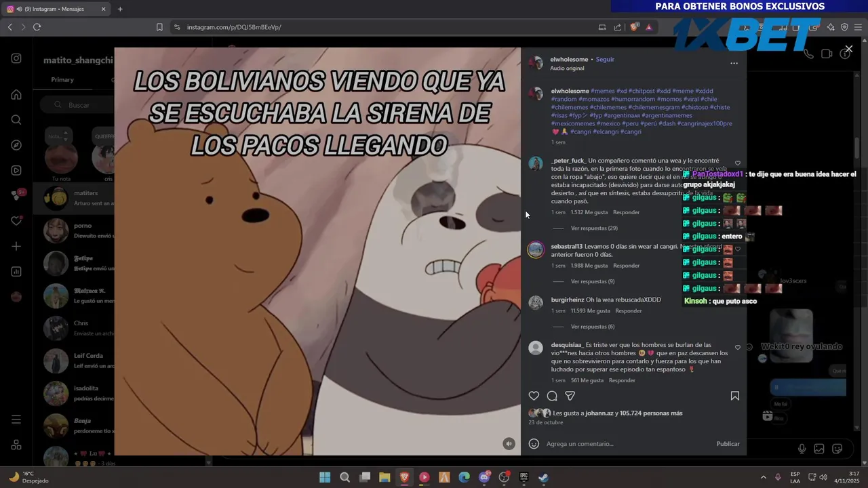Viewport: 868px width, 488px height.
Task: Expand 29 replies under _peter_fuck_ comment
Action: (x=594, y=228)
